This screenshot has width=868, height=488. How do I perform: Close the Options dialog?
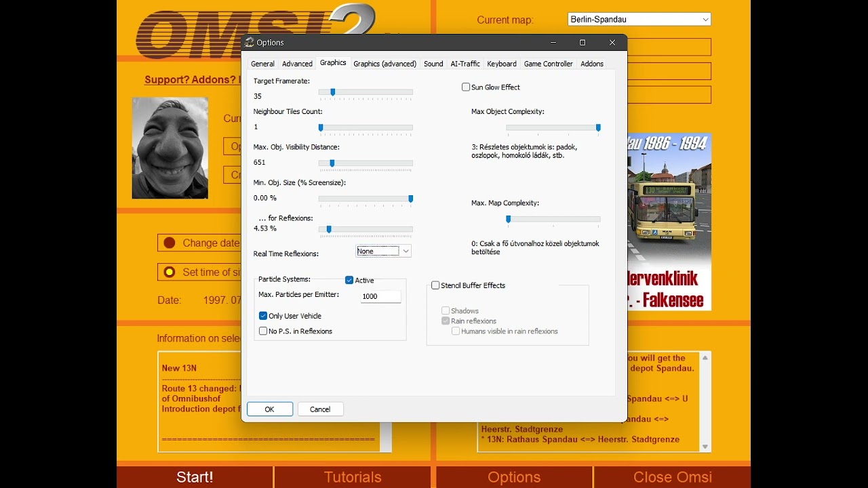[x=612, y=42]
